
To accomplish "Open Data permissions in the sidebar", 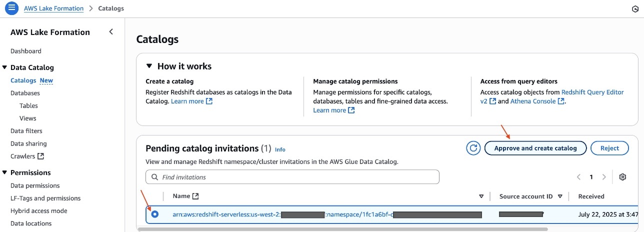I will click(x=35, y=185).
